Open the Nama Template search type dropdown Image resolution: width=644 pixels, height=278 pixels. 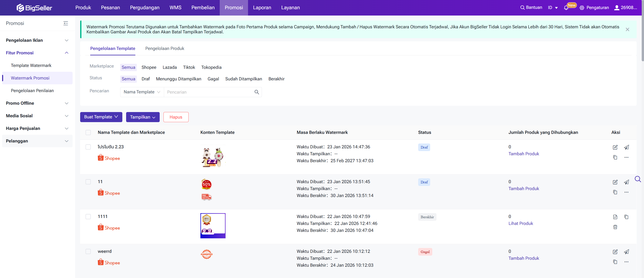pyautogui.click(x=142, y=92)
